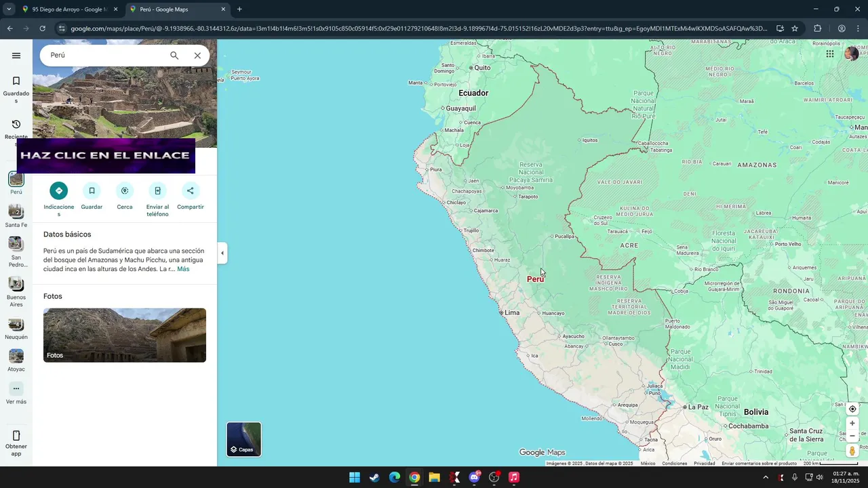
Task: Open the Windows Start button
Action: (355, 477)
